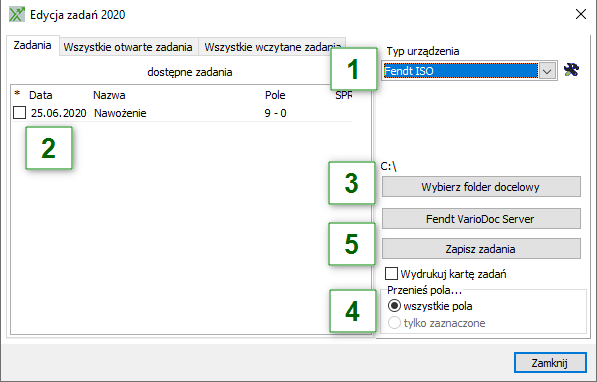Click the Fendt VarioDoc Server button
Image resolution: width=597 pixels, height=382 pixels.
(x=481, y=219)
